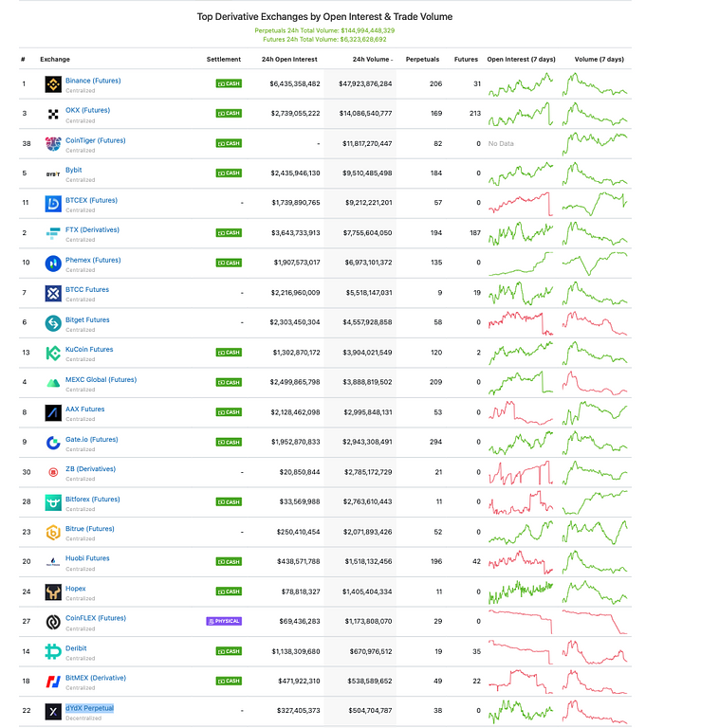Sort by Perpetuals column header
Image resolution: width=701 pixels, height=728 pixels.
point(422,59)
